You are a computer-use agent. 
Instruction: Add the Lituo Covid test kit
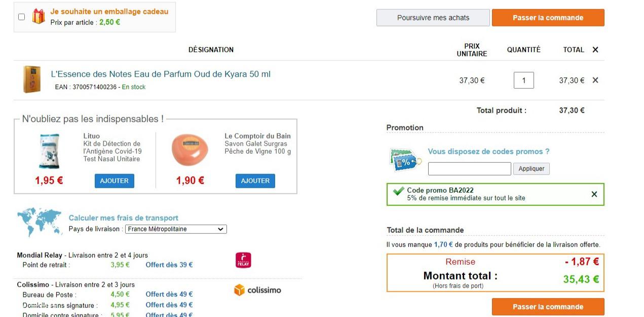pyautogui.click(x=114, y=181)
